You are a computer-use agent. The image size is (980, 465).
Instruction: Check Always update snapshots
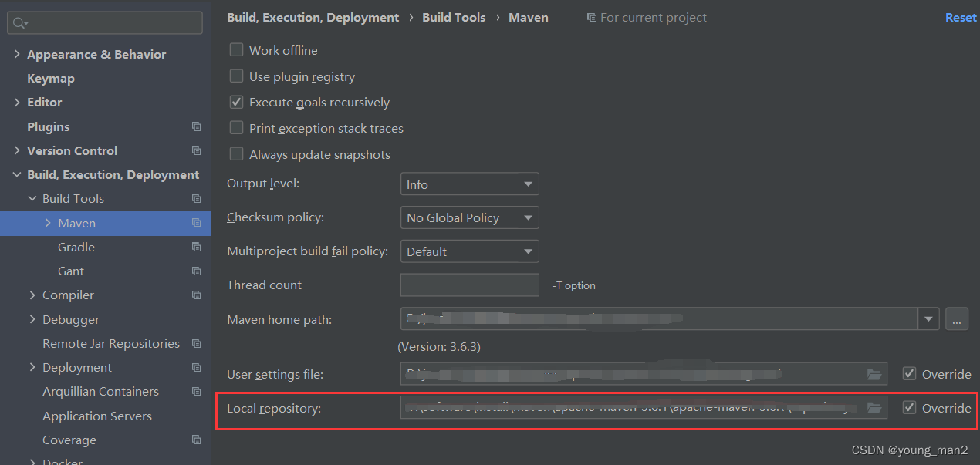click(237, 154)
